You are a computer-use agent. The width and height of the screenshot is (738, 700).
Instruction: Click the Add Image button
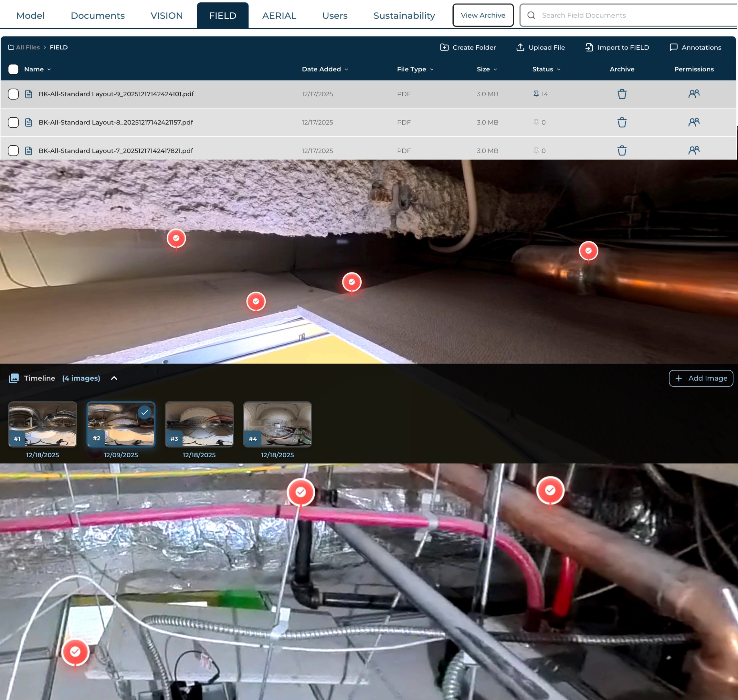coord(701,378)
